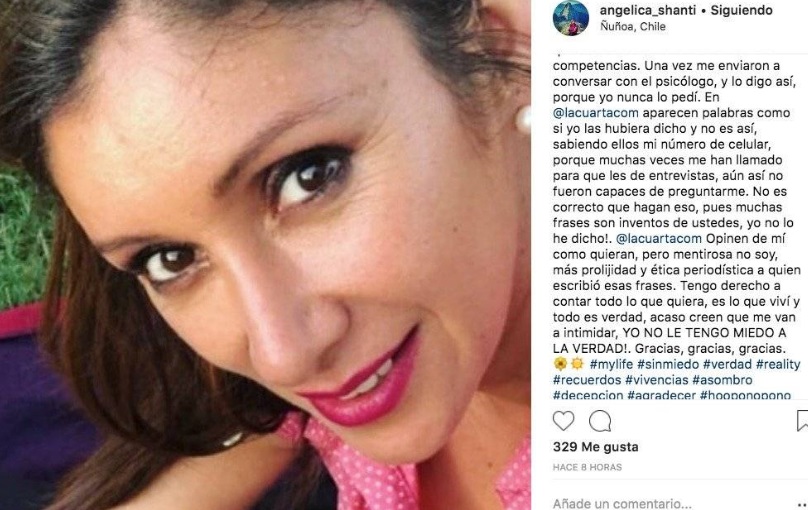Open the #reality hashtag
The image size is (808, 510).
point(778,364)
